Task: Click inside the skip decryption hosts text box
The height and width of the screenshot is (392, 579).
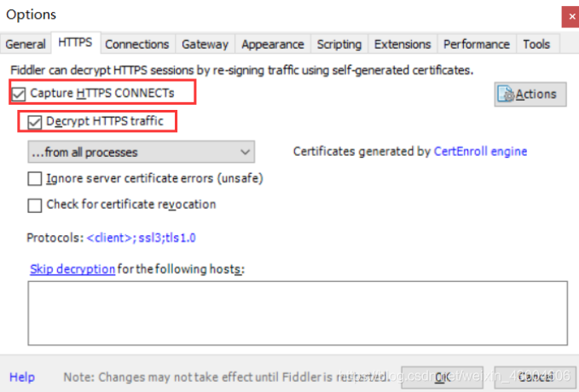Action: coord(298,313)
